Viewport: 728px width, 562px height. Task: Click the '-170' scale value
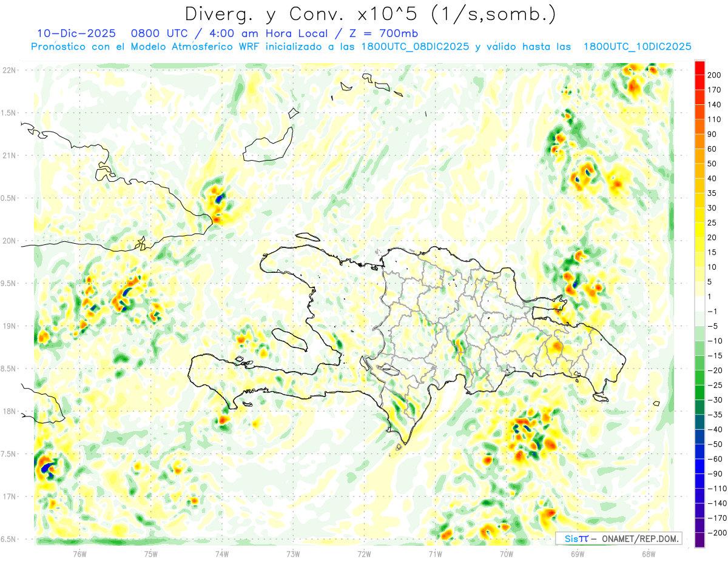[716, 518]
